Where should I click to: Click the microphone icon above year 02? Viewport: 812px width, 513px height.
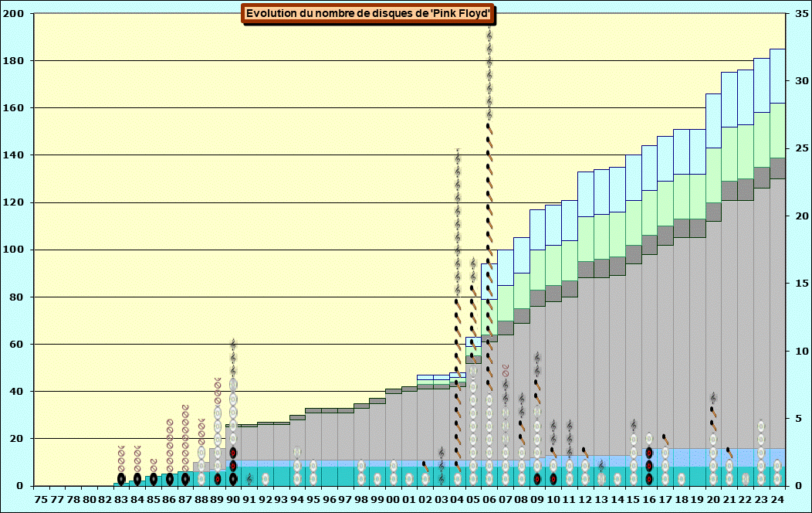point(425,466)
